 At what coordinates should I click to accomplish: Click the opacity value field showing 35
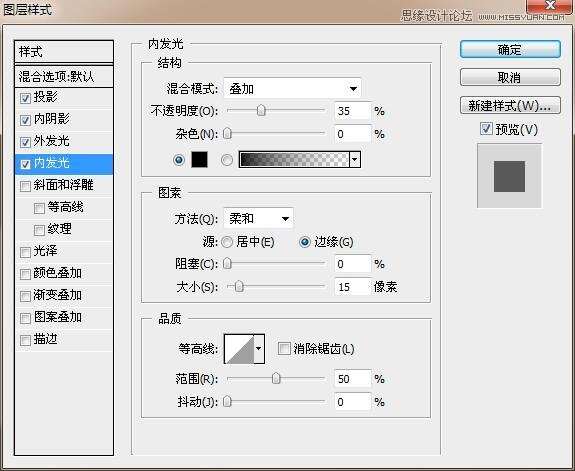(352, 111)
